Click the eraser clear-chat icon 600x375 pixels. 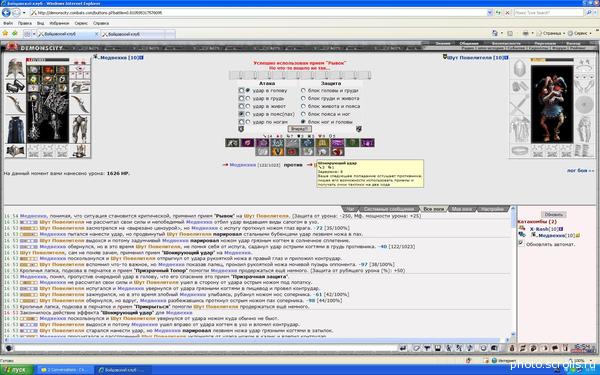pos(416,348)
